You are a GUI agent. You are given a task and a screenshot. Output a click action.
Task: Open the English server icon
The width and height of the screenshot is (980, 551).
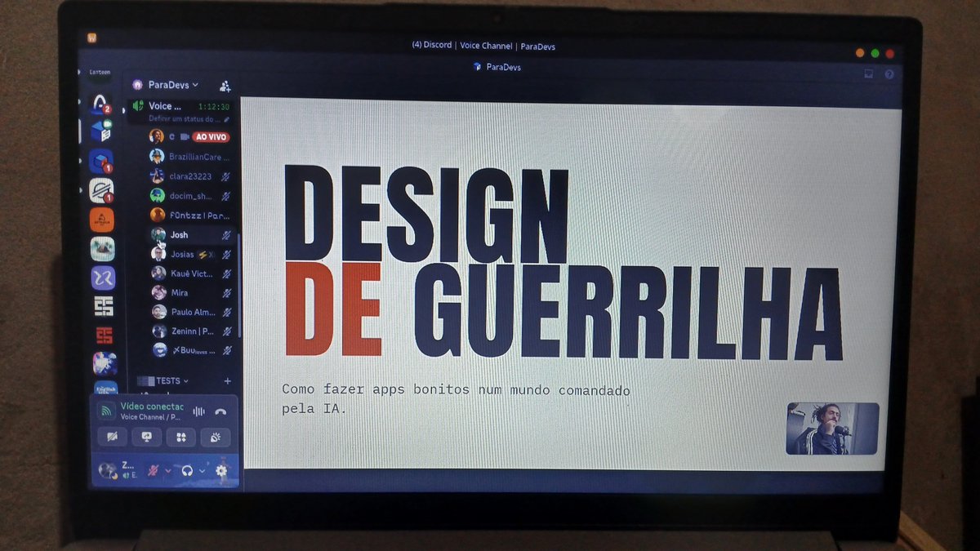pos(105,389)
